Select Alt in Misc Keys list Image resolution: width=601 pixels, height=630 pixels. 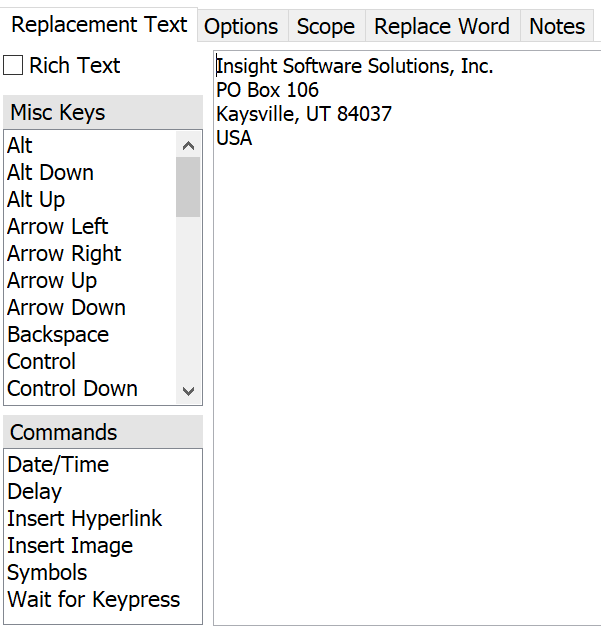20,146
